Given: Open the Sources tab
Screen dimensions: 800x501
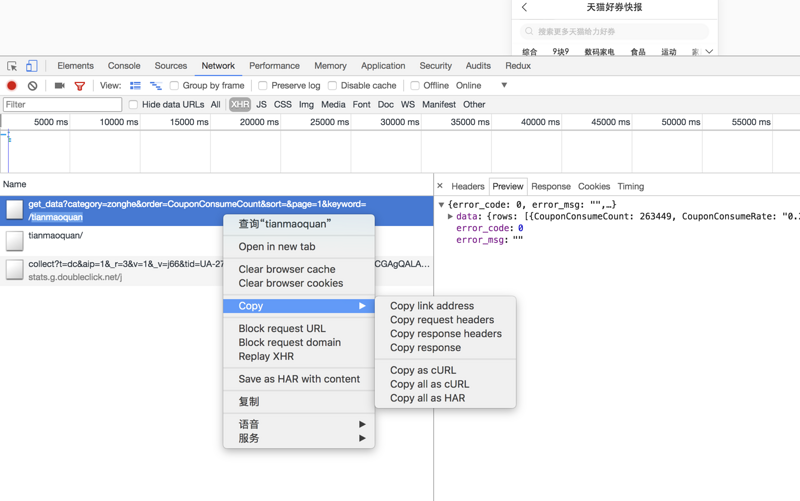Looking at the screenshot, I should point(171,66).
